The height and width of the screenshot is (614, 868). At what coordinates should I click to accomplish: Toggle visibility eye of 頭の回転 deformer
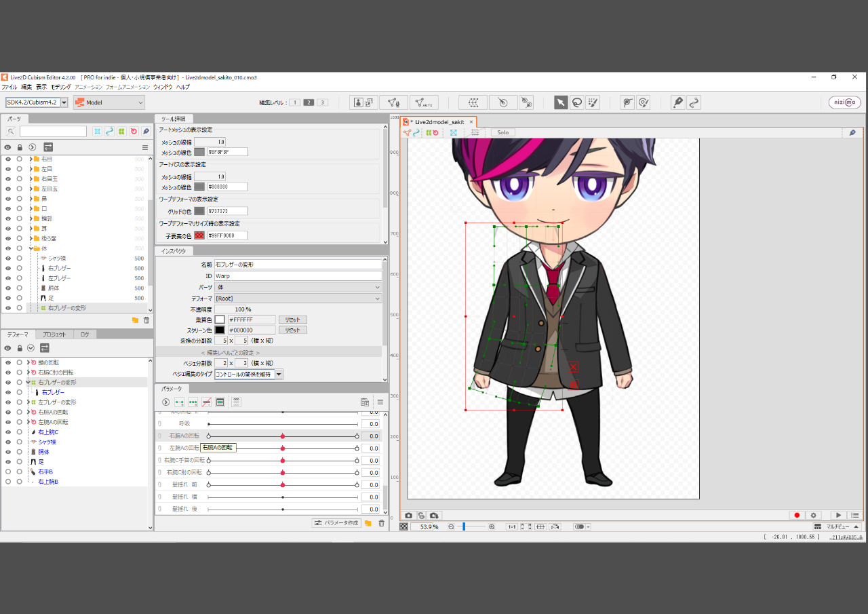pos(8,363)
